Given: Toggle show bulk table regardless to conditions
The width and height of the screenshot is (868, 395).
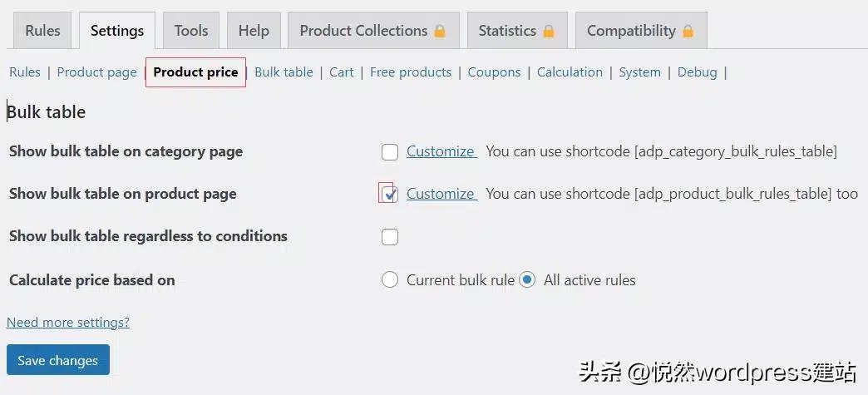Looking at the screenshot, I should (390, 237).
